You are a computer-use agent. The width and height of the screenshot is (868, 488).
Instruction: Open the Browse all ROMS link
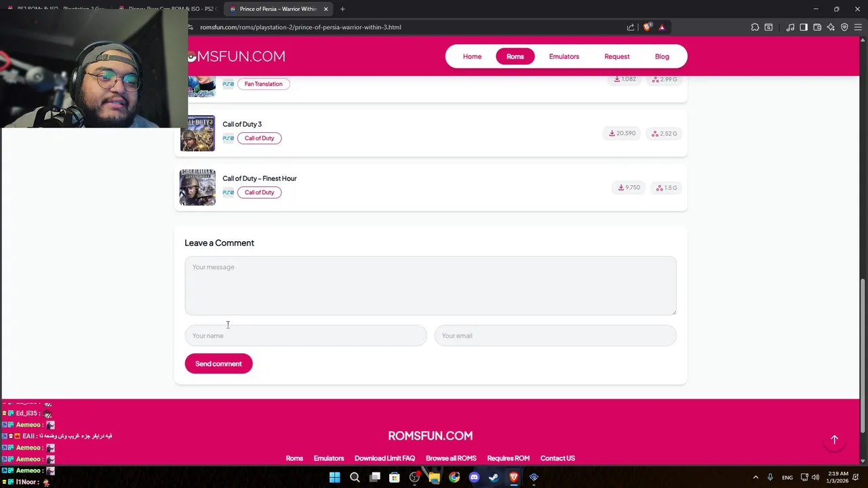[x=451, y=458]
